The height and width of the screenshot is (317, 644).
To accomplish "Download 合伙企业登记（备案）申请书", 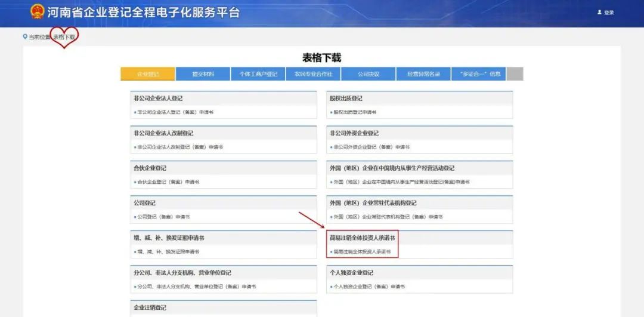I will [168, 182].
